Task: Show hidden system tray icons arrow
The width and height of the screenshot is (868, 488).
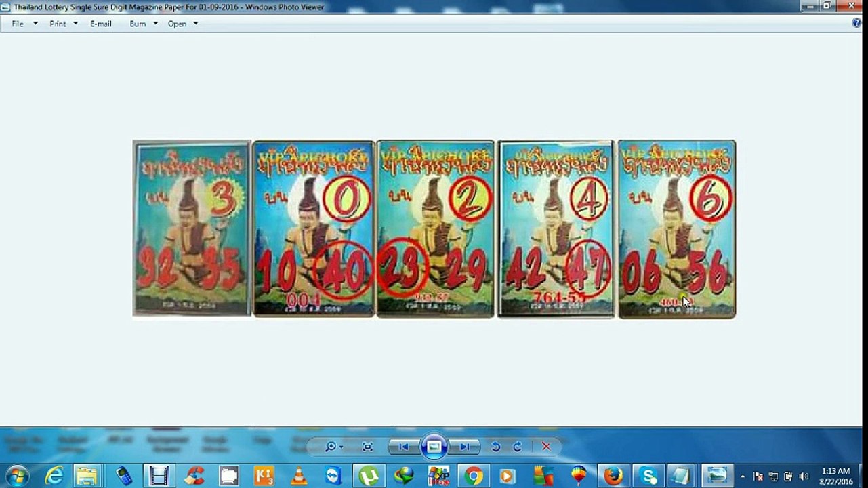Action: click(743, 476)
